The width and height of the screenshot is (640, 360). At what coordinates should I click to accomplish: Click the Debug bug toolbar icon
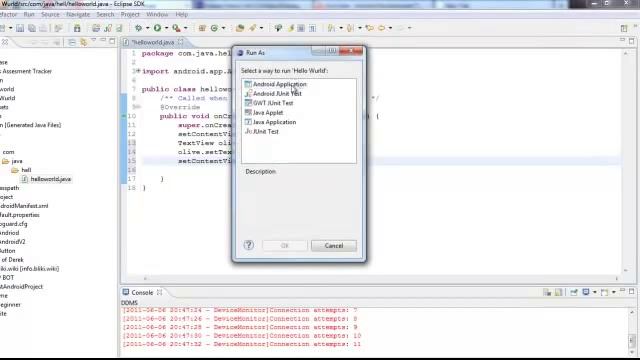point(138,28)
